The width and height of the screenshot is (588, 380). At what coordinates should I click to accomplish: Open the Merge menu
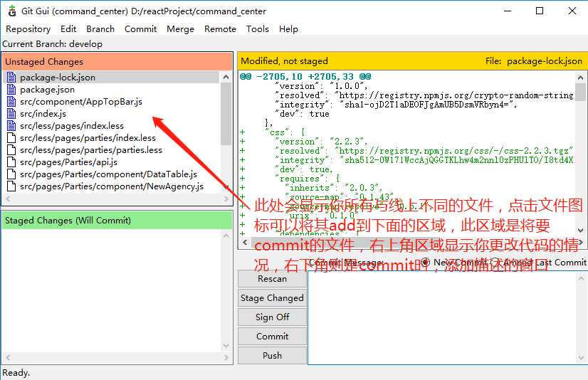tap(180, 29)
